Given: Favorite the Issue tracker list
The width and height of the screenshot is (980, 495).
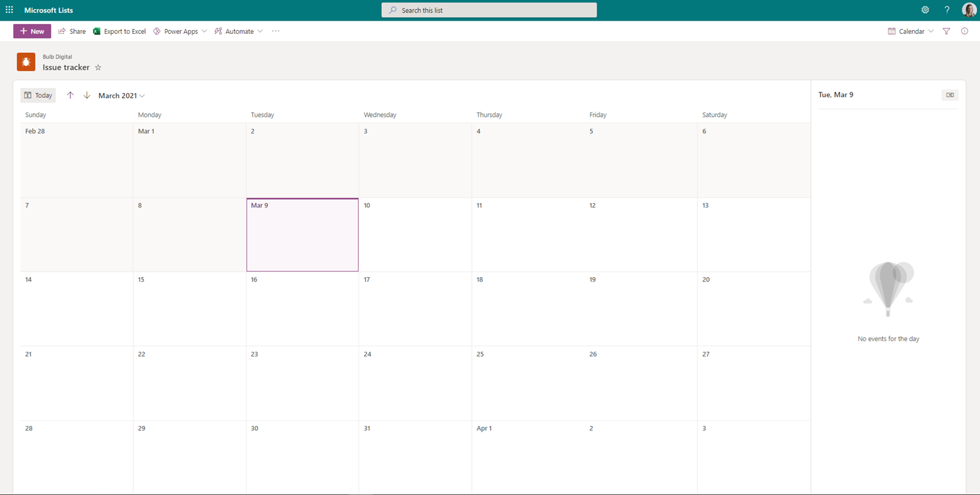Looking at the screenshot, I should point(98,67).
